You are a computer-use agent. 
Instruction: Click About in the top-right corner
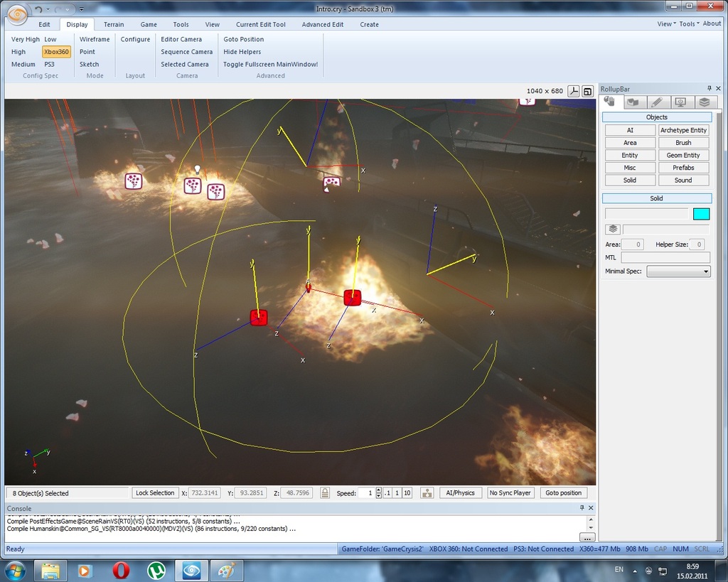[x=712, y=23]
